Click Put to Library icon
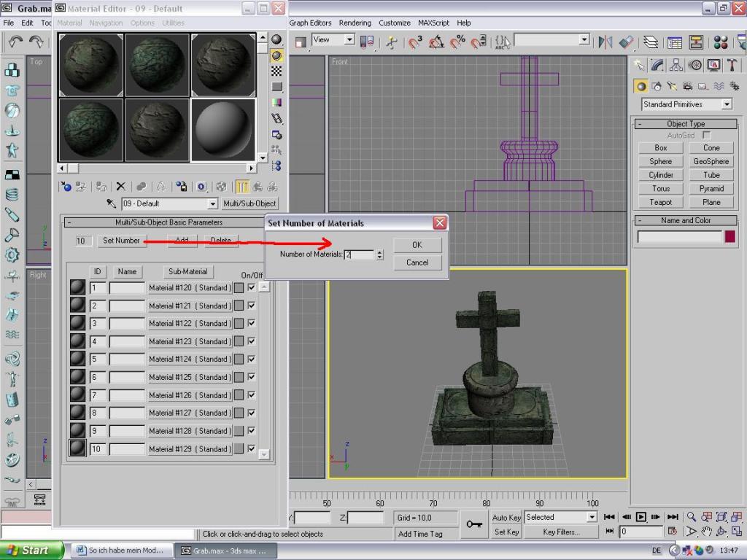747x560 pixels. 182,187
